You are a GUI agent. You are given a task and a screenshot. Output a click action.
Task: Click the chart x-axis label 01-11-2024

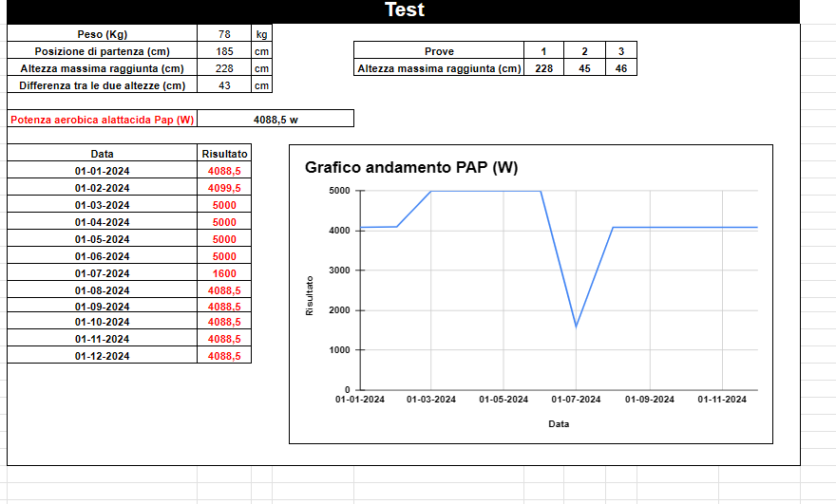tap(722, 399)
